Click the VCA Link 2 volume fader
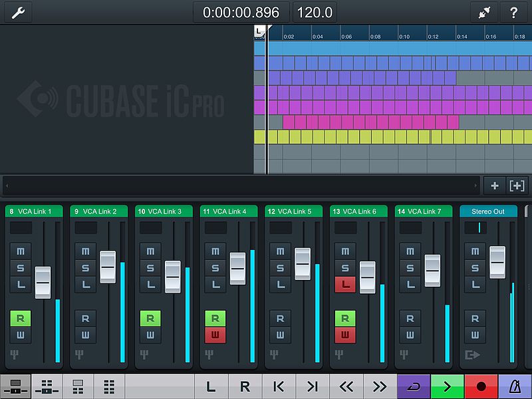The width and height of the screenshot is (532, 399). tap(108, 267)
